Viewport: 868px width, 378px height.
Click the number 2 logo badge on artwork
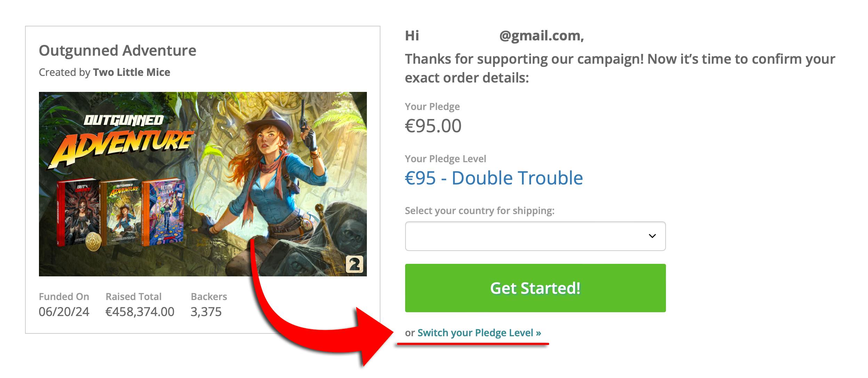point(354,265)
